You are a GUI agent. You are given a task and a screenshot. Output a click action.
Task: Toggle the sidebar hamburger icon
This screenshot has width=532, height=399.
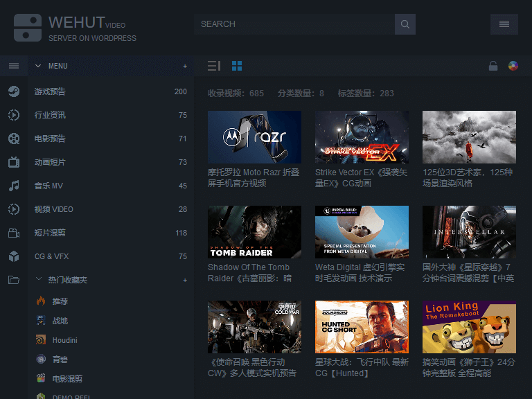coord(14,66)
